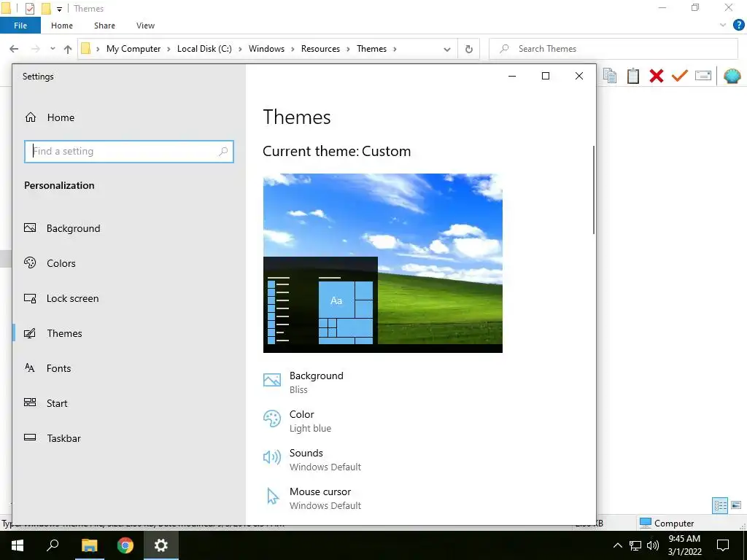Click the Properties checkmark icon in title bar

(29, 9)
